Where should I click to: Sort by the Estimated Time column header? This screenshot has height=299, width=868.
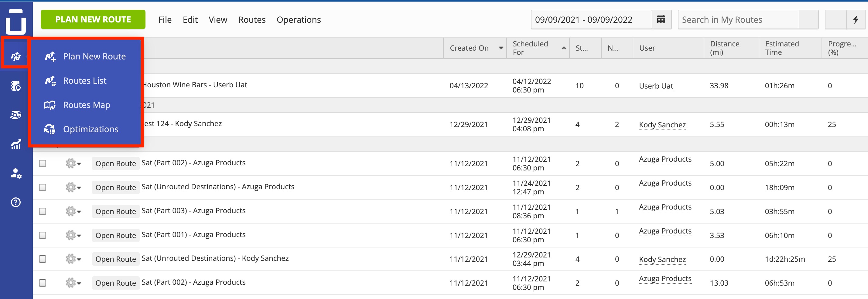point(790,48)
